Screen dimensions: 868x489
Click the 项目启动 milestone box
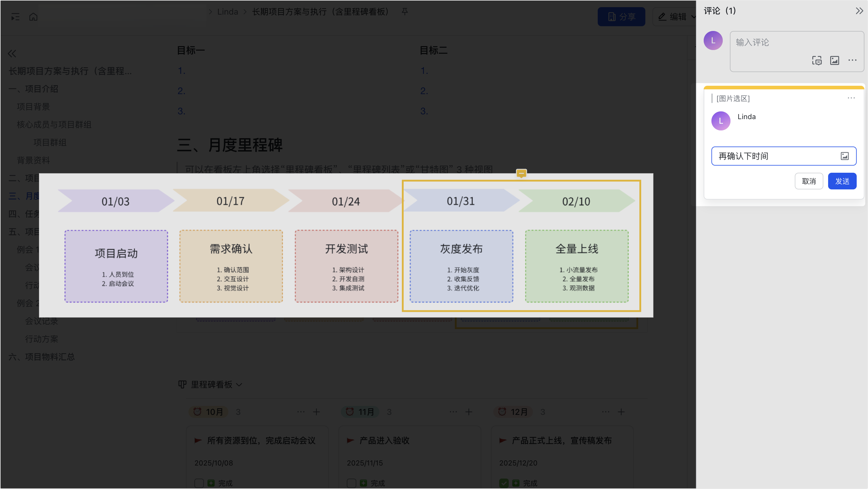[x=116, y=266]
